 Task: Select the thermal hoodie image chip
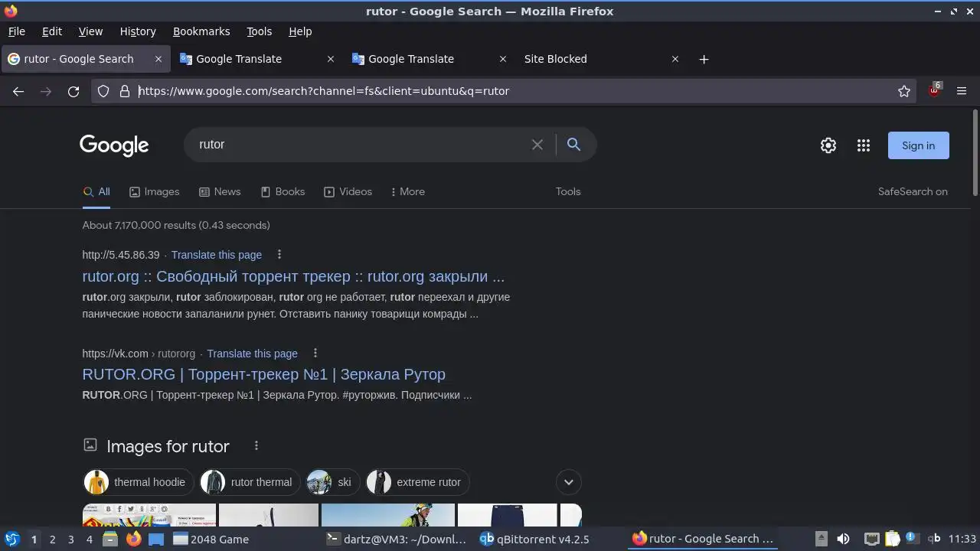tap(139, 482)
